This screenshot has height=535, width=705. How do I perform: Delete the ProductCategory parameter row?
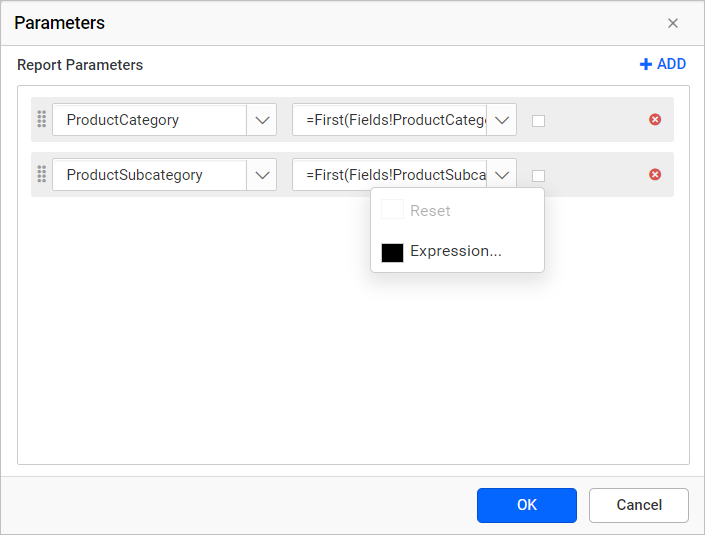pyautogui.click(x=655, y=120)
